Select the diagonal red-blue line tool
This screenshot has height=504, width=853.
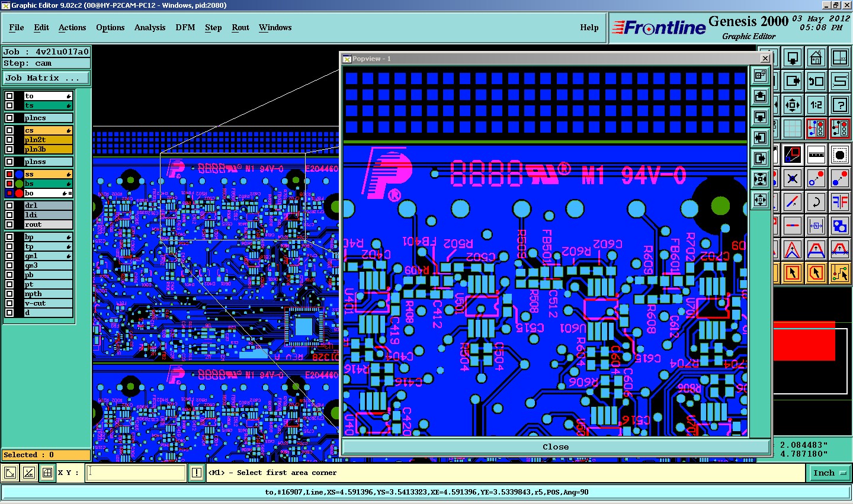pos(793,201)
